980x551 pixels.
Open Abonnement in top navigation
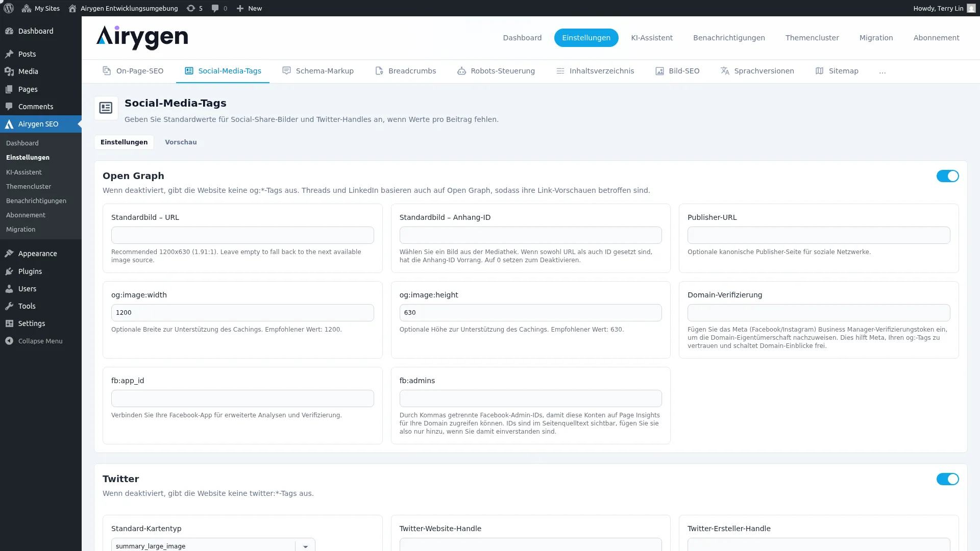[x=936, y=38]
